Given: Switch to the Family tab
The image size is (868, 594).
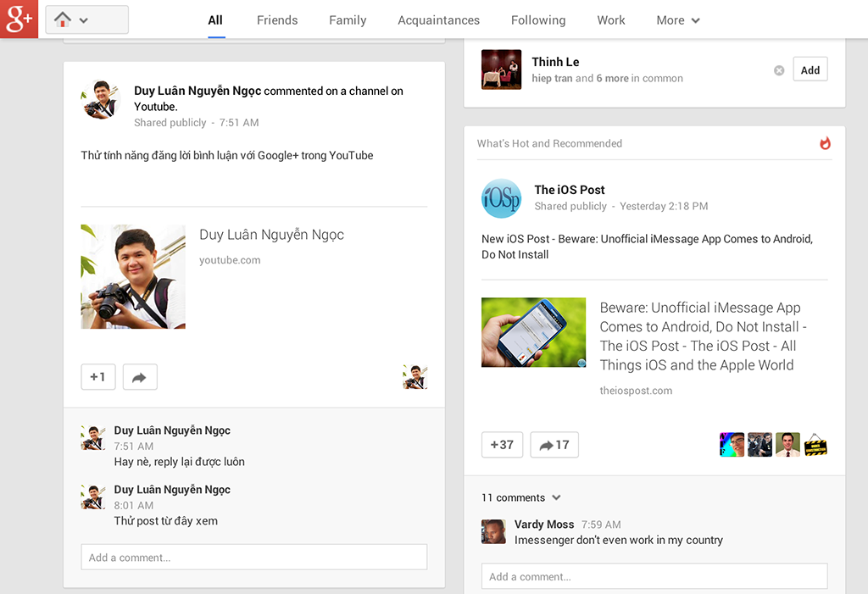Looking at the screenshot, I should pos(348,20).
